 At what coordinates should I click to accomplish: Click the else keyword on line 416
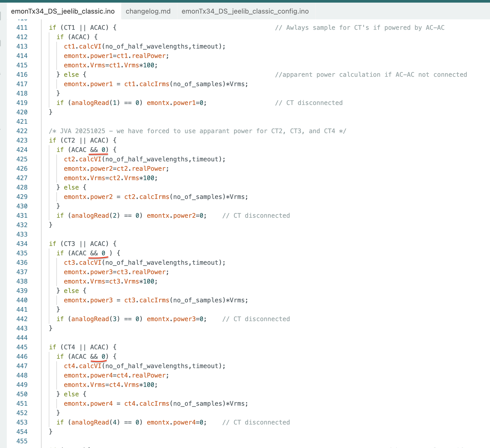pyautogui.click(x=71, y=75)
